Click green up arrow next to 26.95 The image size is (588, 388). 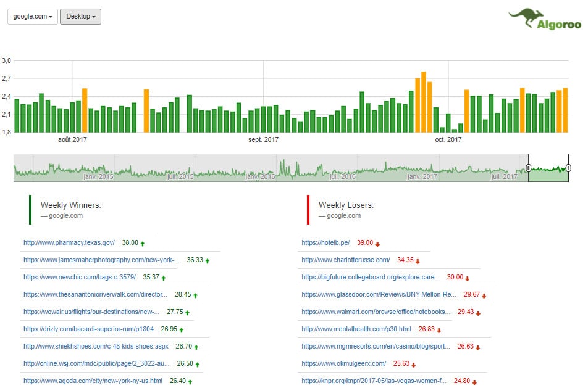pyautogui.click(x=182, y=330)
